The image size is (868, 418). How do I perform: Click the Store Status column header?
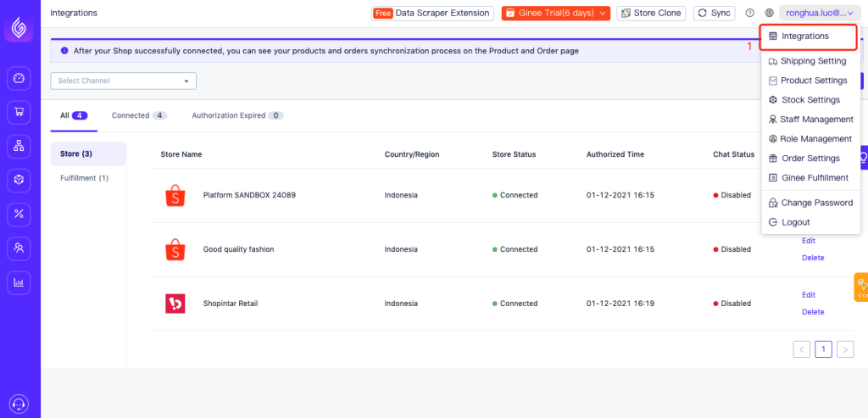point(514,154)
